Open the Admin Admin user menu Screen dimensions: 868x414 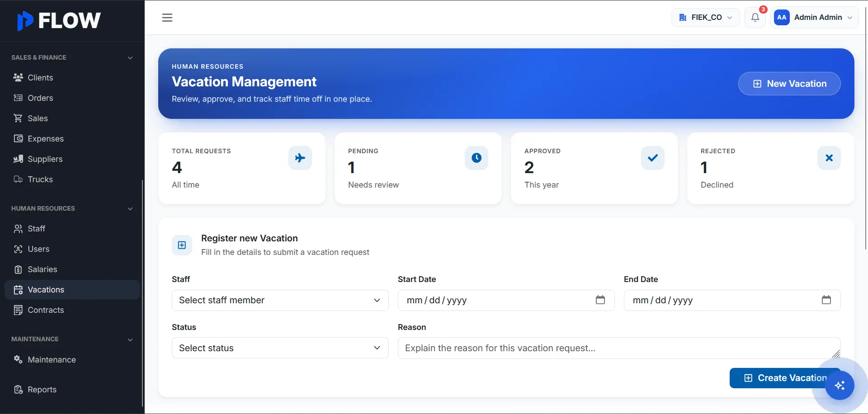pyautogui.click(x=814, y=18)
